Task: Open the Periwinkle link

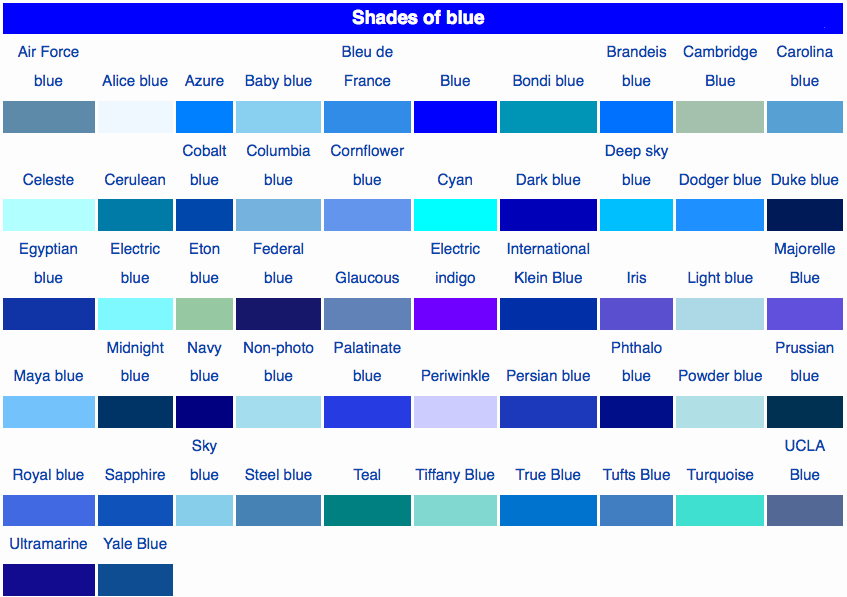Action: coord(455,376)
